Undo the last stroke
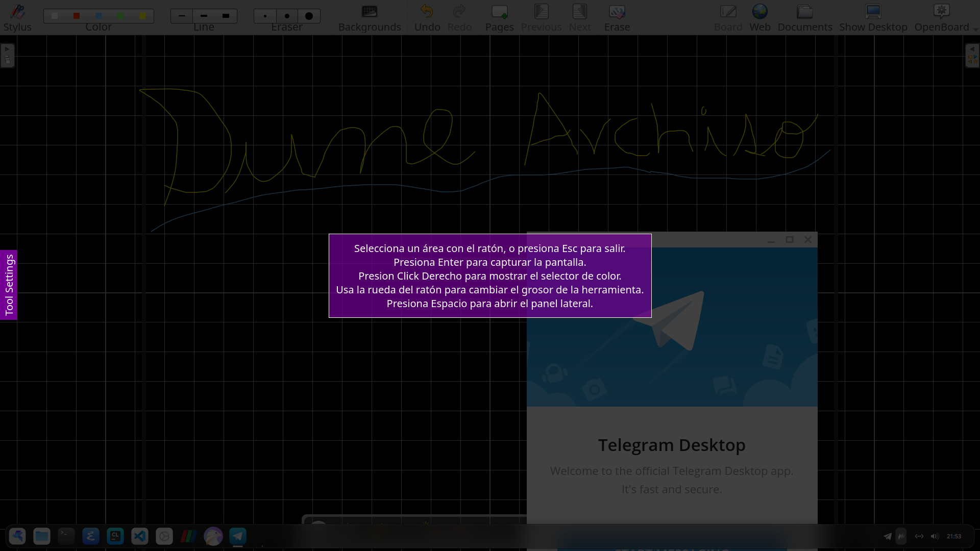 pos(427,17)
